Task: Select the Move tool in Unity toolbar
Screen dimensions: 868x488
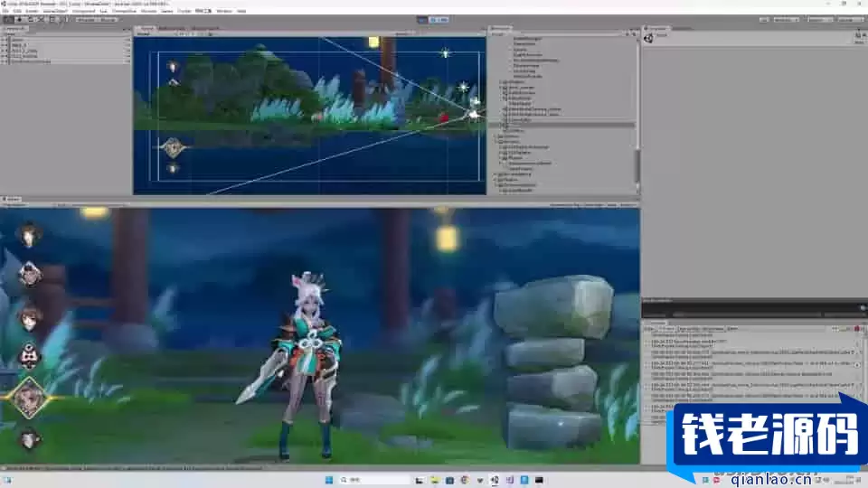Action: point(19,19)
